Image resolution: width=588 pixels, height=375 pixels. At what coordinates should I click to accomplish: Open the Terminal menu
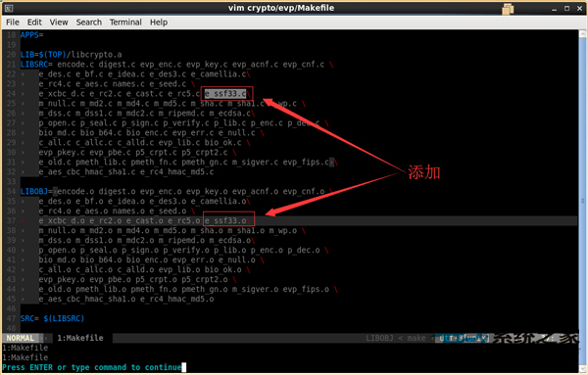125,23
